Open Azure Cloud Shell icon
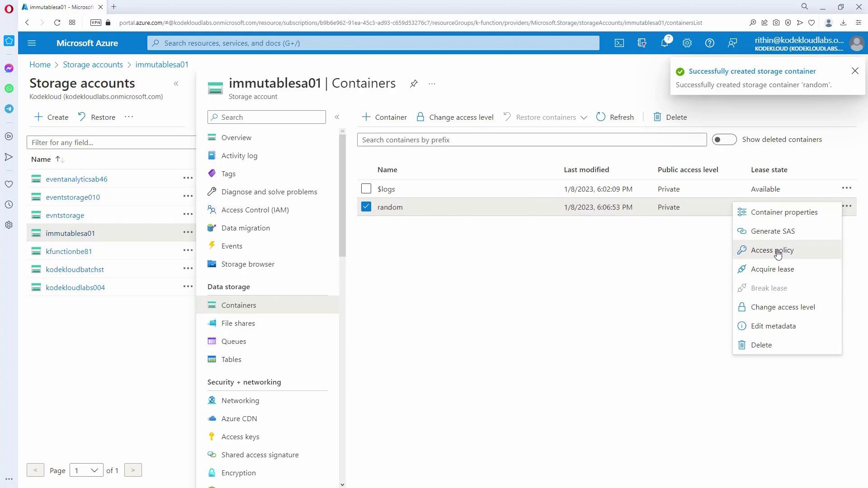 [619, 43]
